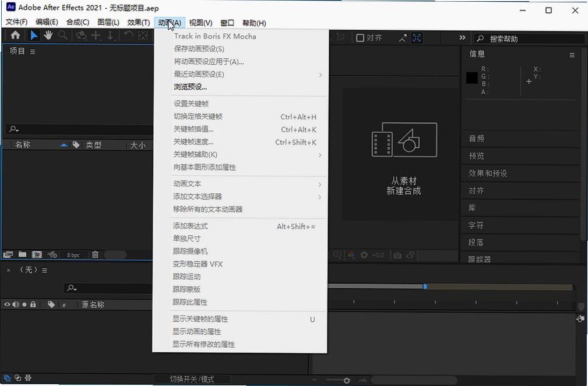Image resolution: width=588 pixels, height=386 pixels.
Task: Click the show channel color icon in viewer
Action: [x=351, y=255]
